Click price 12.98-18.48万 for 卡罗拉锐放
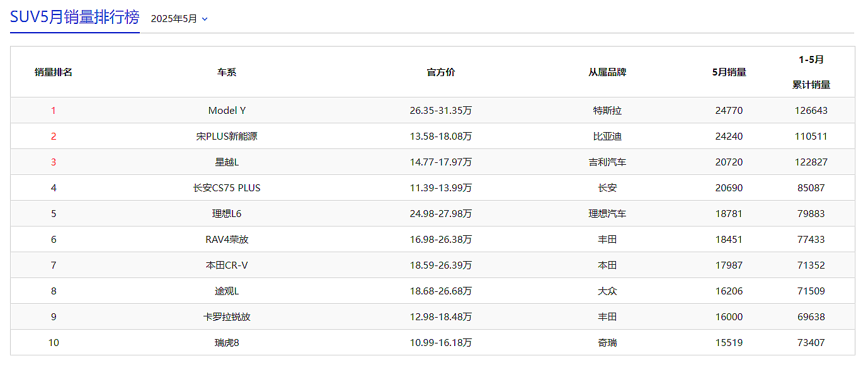Screen dimensions: 868x368 440,317
